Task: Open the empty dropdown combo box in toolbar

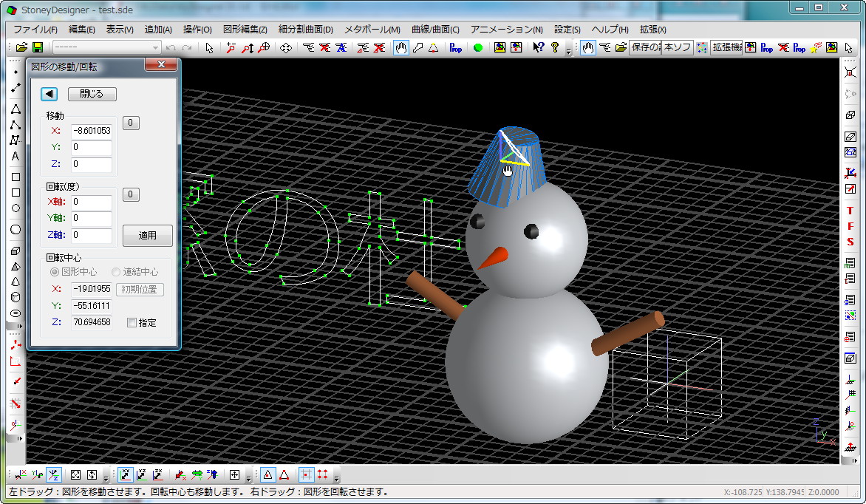Action: [106, 47]
